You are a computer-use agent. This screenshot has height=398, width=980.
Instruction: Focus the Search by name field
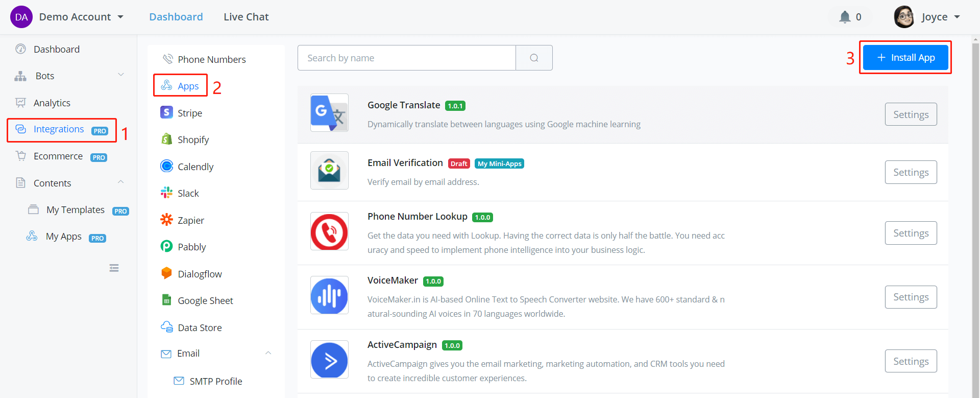coord(407,58)
